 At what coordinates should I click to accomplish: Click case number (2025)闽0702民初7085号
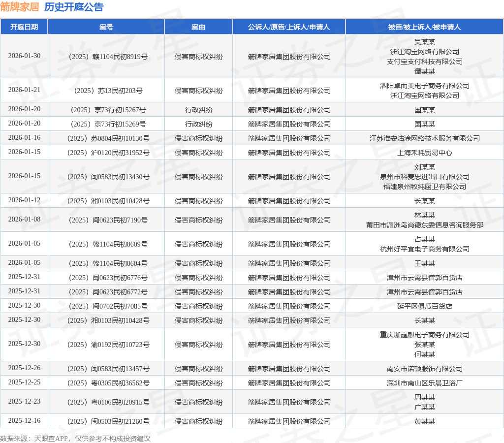coord(108,306)
